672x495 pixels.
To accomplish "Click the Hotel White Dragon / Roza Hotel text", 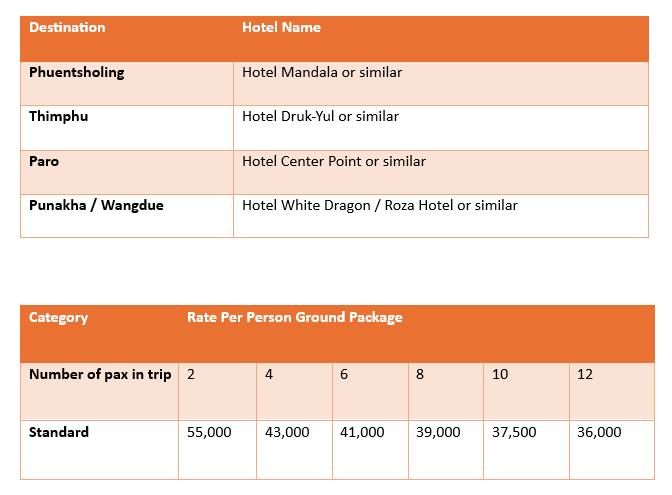I will pos(380,206).
